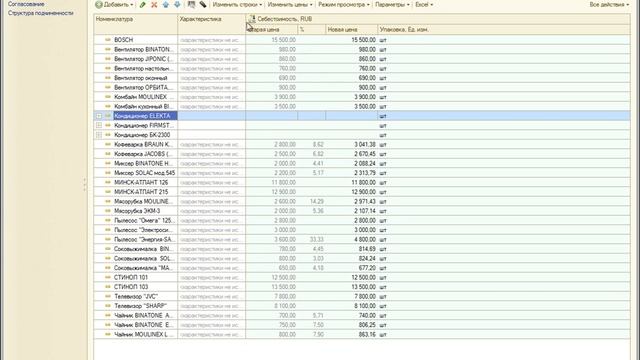This screenshot has width=640, height=360.
Task: Click row icon of Телевизор "SHARP"
Action: [x=108, y=306]
